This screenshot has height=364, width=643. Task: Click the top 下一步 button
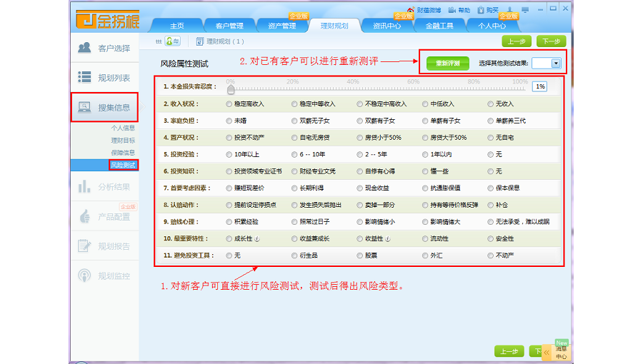coord(550,41)
